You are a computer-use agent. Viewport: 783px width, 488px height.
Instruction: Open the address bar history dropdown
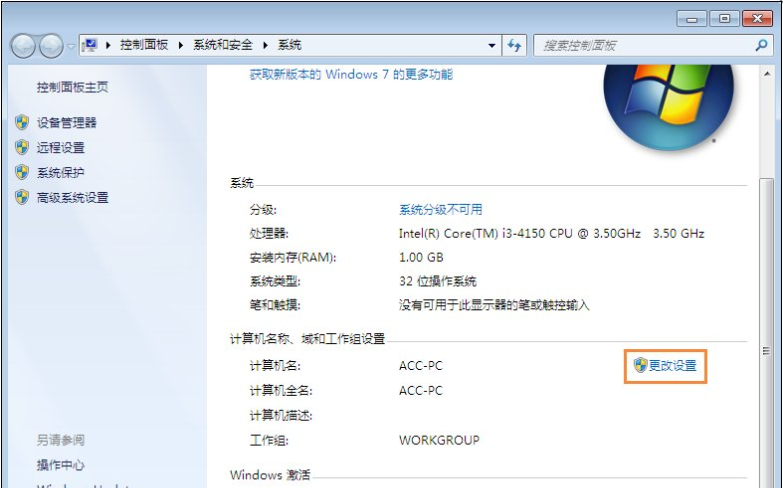tap(492, 45)
